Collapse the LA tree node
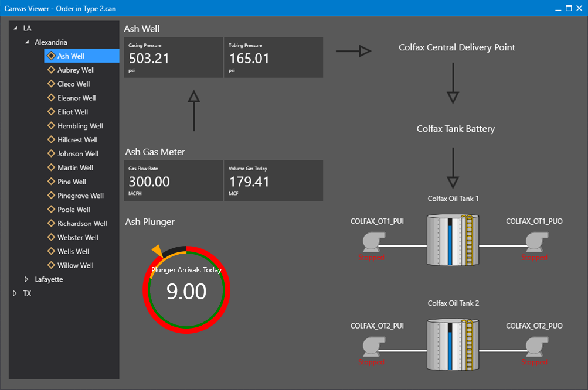This screenshot has width=588, height=390. point(15,28)
